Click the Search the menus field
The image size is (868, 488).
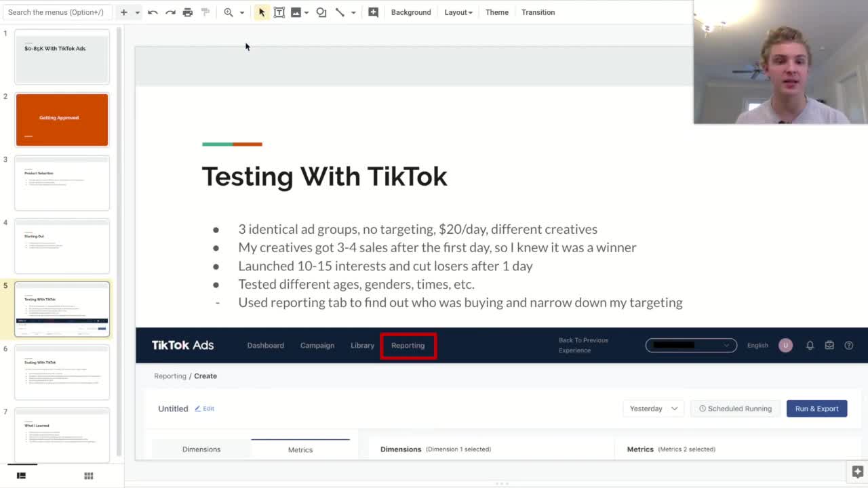[x=56, y=12]
